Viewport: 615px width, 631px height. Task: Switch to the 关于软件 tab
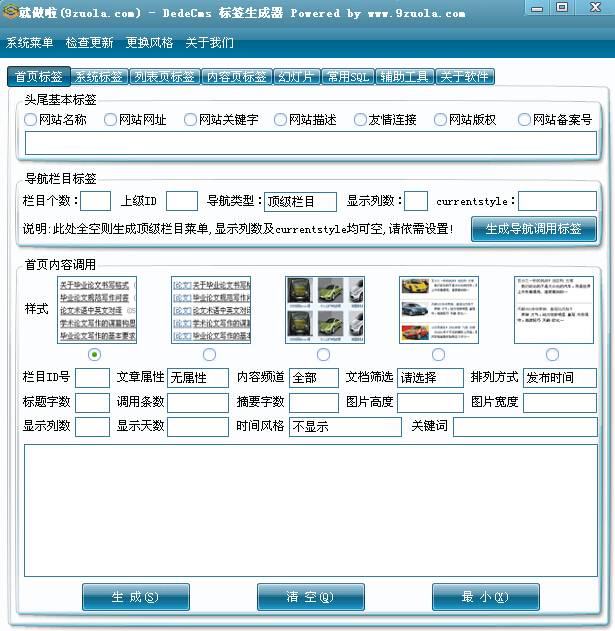tap(465, 76)
